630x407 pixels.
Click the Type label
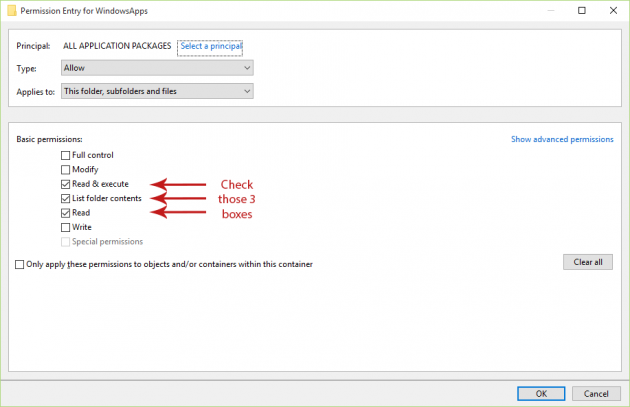27,69
